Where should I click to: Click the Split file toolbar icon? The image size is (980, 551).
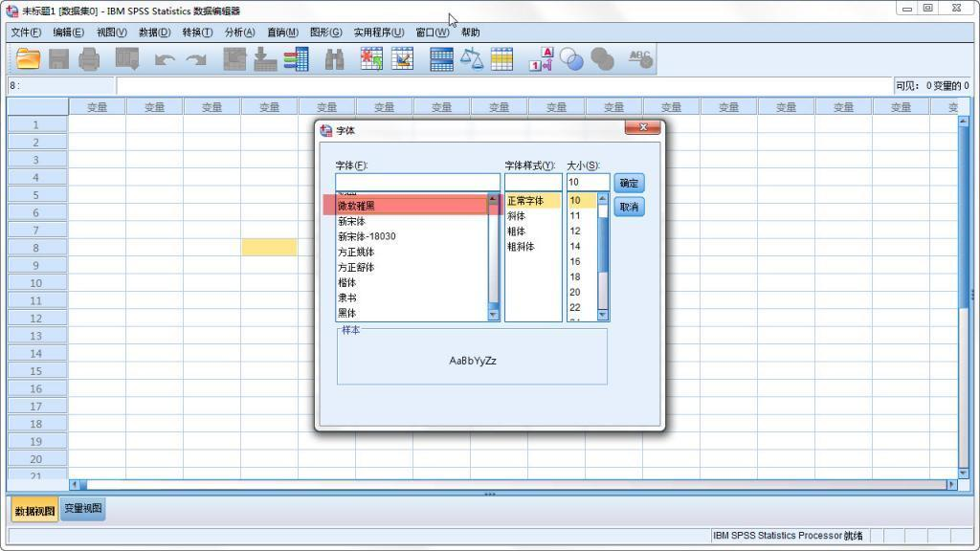[441, 59]
